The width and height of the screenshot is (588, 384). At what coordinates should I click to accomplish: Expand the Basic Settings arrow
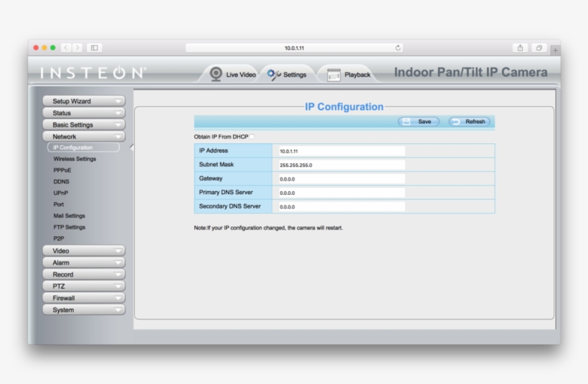(118, 125)
